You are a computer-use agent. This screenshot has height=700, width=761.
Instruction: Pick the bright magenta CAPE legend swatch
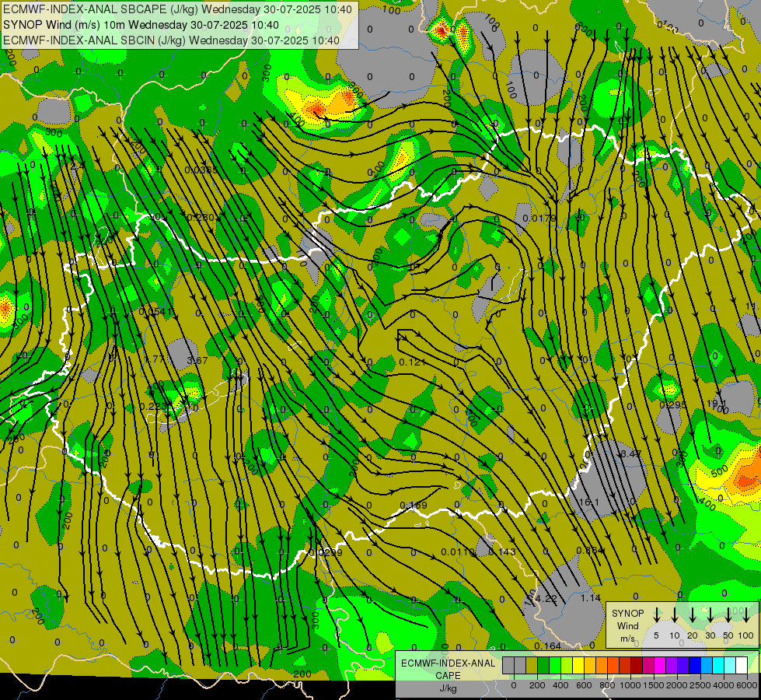[660, 665]
